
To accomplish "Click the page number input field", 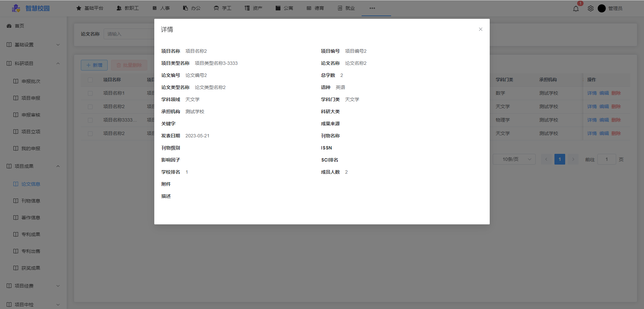I will (606, 159).
